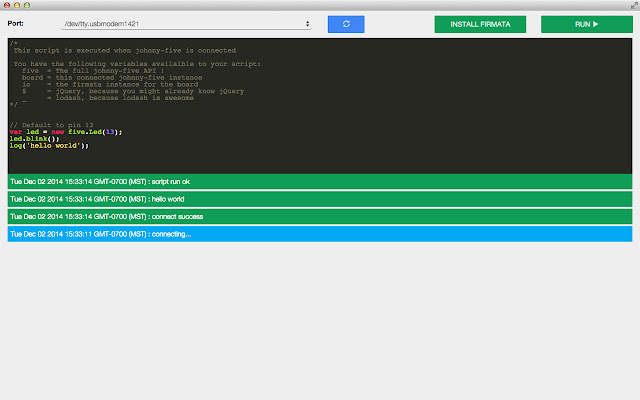Click the blue refresh ports button
Screen dimensions: 640x400
tap(346, 24)
